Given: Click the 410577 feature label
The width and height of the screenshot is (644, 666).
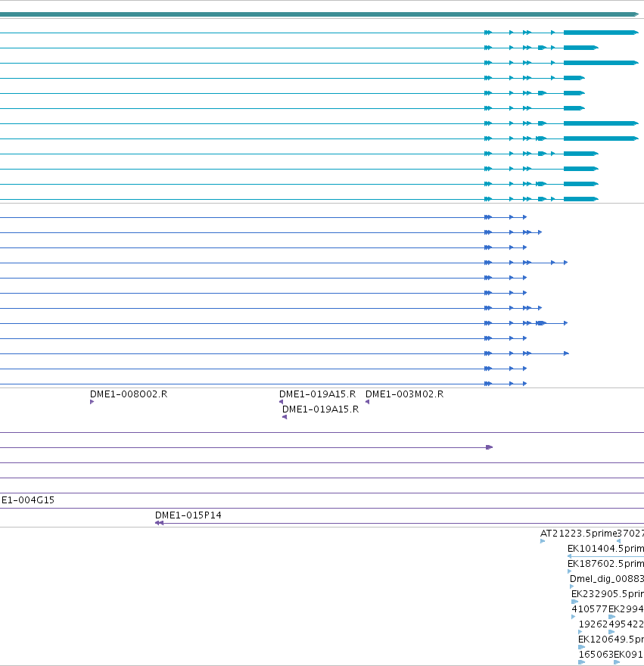Looking at the screenshot, I should point(590,609).
